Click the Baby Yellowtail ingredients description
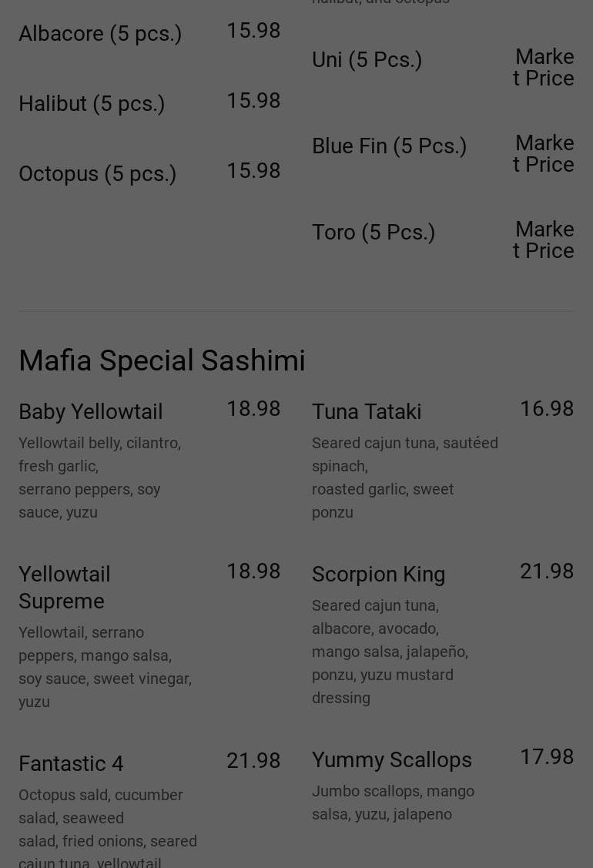 (99, 478)
